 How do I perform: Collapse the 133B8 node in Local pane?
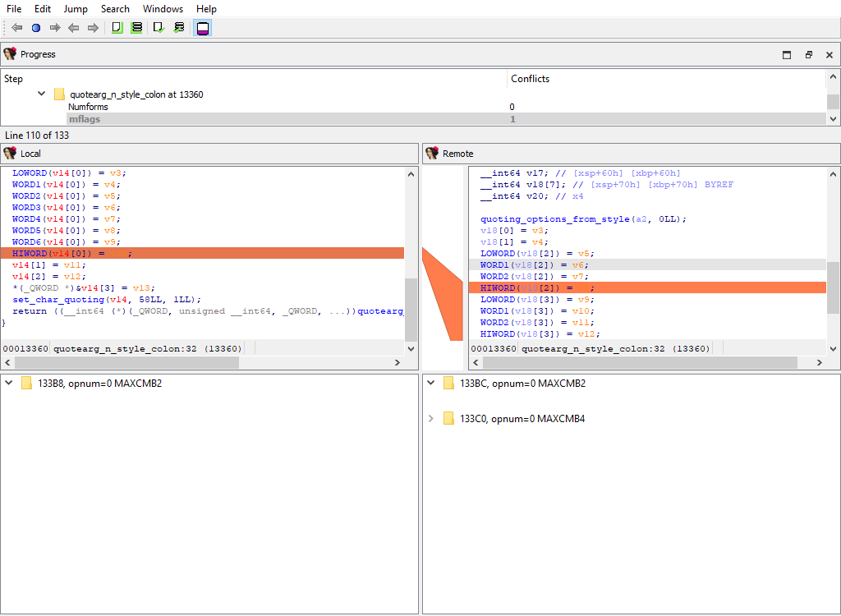(x=8, y=384)
